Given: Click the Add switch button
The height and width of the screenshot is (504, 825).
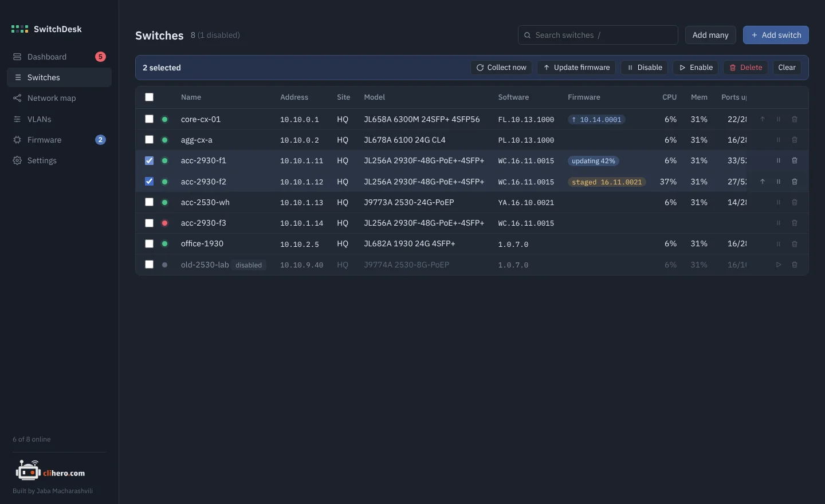Looking at the screenshot, I should [776, 35].
